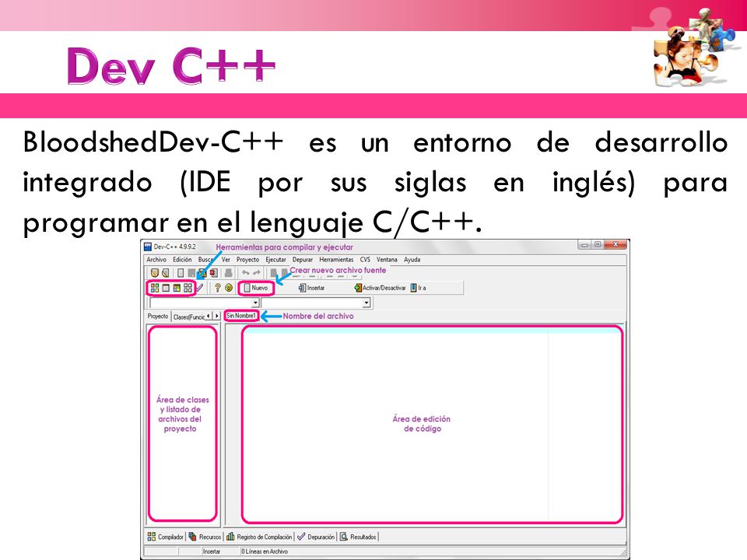Screen dimensions: 747x560
Task: Open the Recursos bottom tab
Action: click(x=205, y=537)
